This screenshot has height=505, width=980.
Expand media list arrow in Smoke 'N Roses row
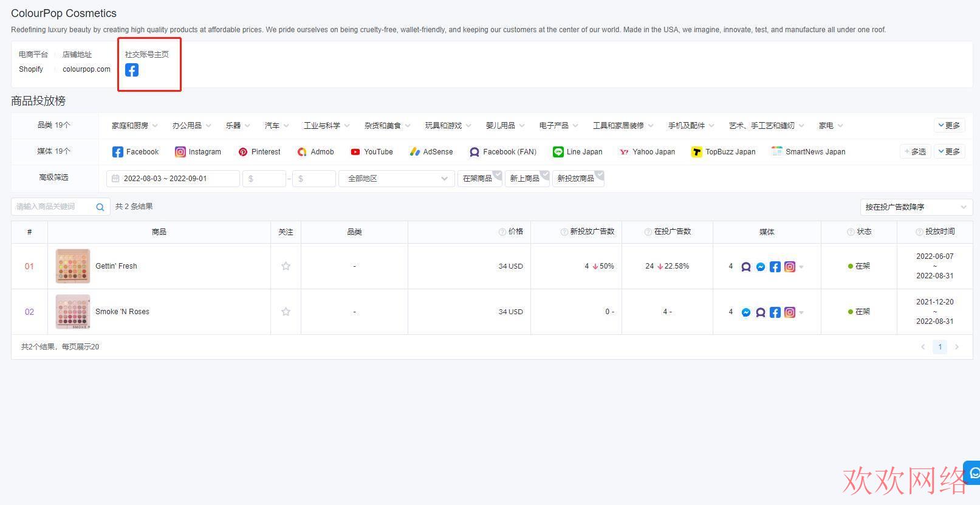[x=801, y=313]
